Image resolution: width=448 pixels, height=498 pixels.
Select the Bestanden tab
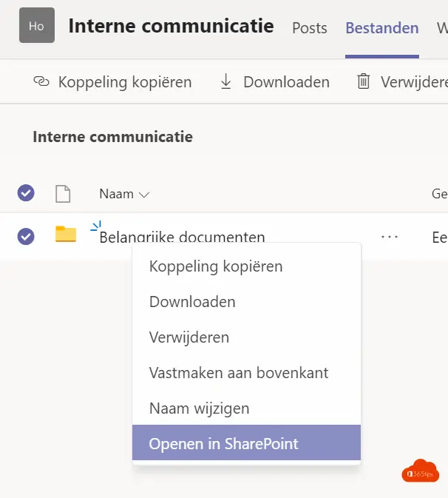click(x=382, y=28)
